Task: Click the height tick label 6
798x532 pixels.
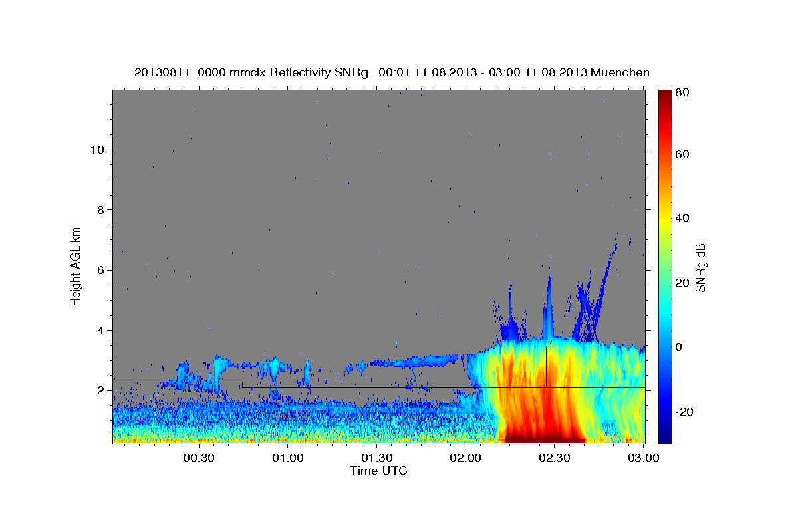Action: [x=100, y=270]
